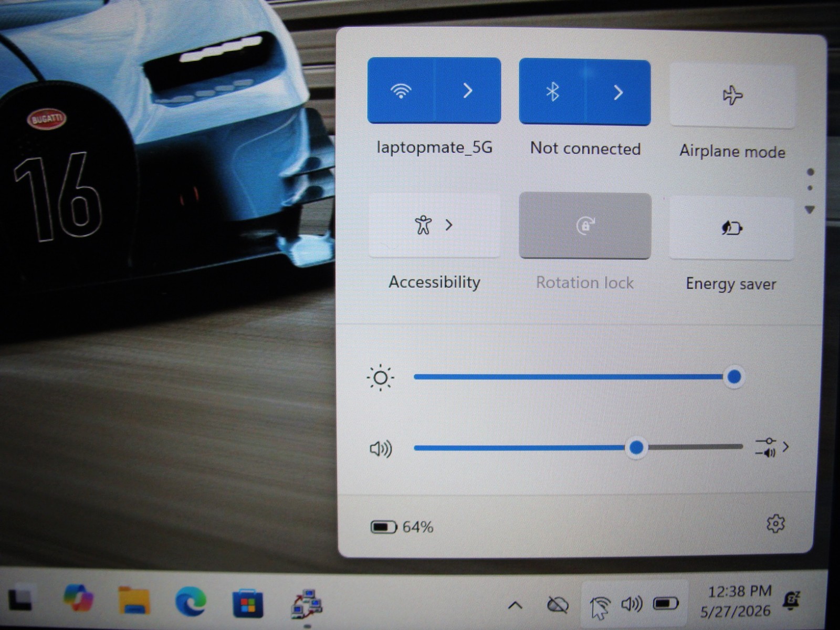Image resolution: width=840 pixels, height=630 pixels.
Task: Show hidden tray icons
Action: click(x=515, y=605)
